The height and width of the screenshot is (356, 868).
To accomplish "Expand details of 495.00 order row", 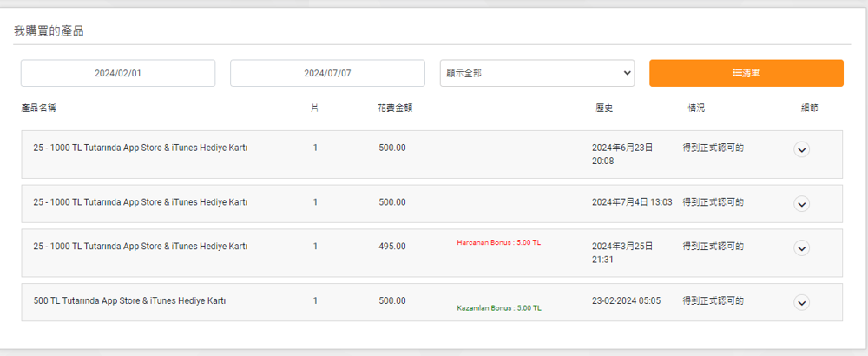I will [801, 248].
